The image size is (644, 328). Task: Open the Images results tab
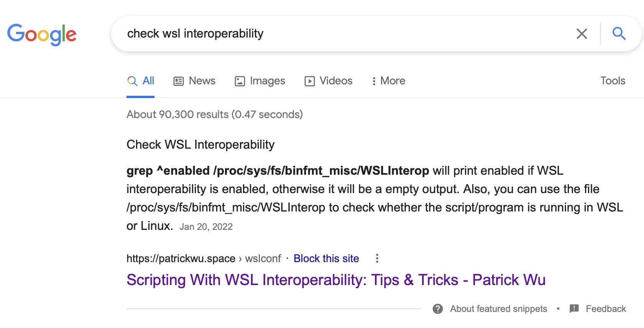(260, 81)
